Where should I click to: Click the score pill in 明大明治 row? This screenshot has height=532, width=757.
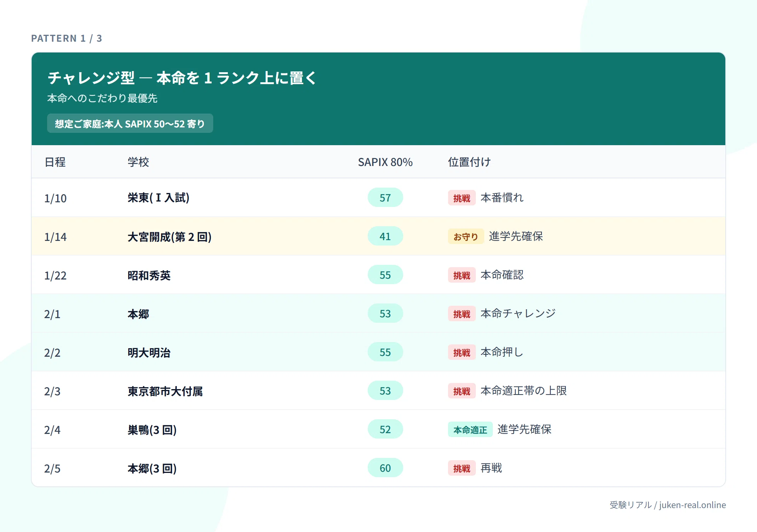pos(385,352)
